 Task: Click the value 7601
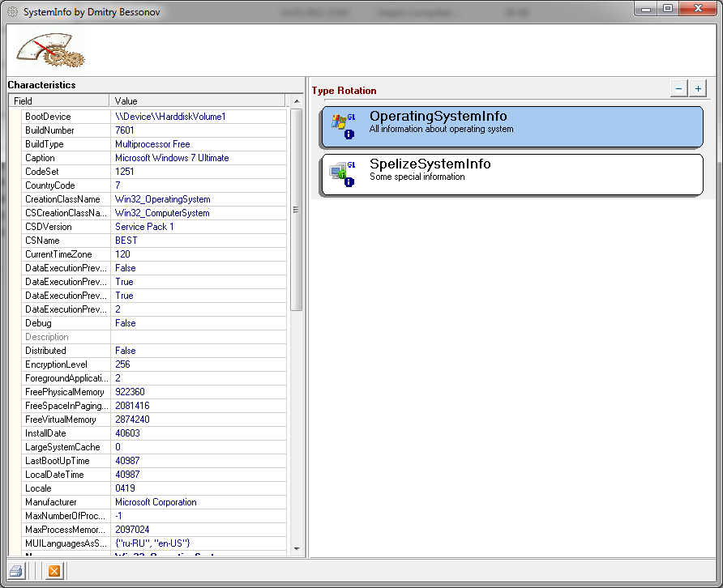point(125,130)
